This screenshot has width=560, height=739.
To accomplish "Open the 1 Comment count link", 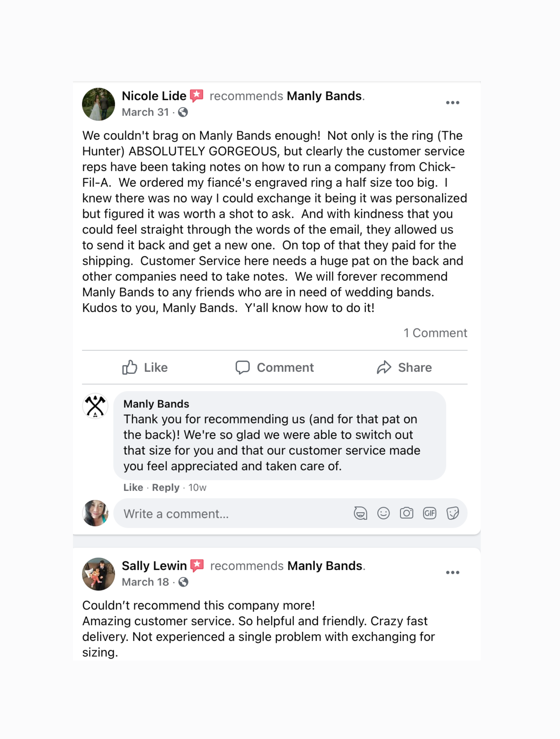I will [x=435, y=333].
